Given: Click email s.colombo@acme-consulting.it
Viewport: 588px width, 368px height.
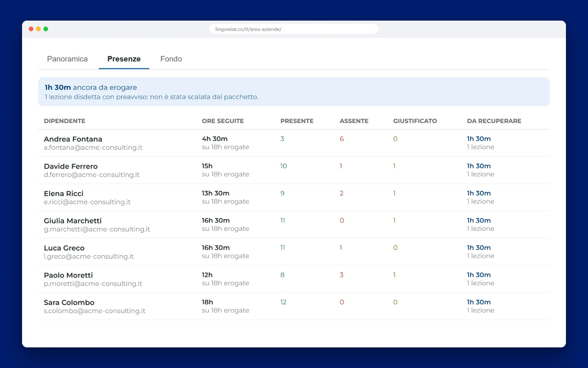Looking at the screenshot, I should (x=94, y=311).
